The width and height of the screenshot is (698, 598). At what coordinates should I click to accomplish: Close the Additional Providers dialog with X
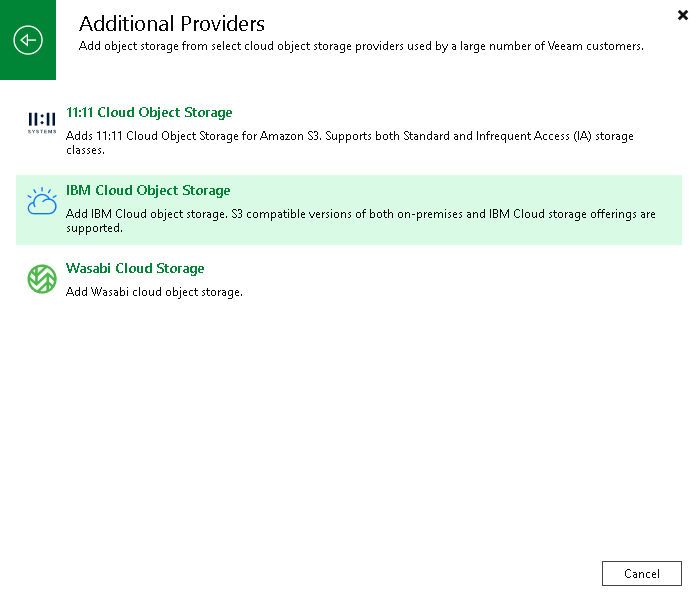[682, 15]
